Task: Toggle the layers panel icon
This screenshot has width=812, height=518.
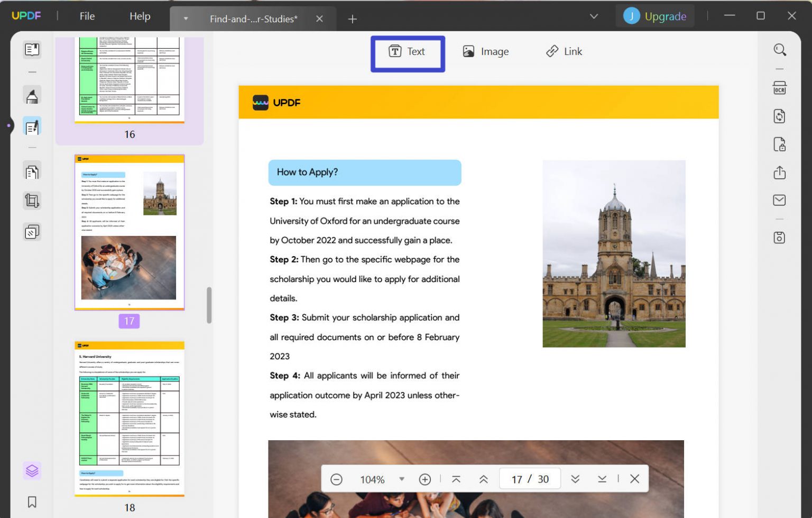Action: pyautogui.click(x=32, y=470)
